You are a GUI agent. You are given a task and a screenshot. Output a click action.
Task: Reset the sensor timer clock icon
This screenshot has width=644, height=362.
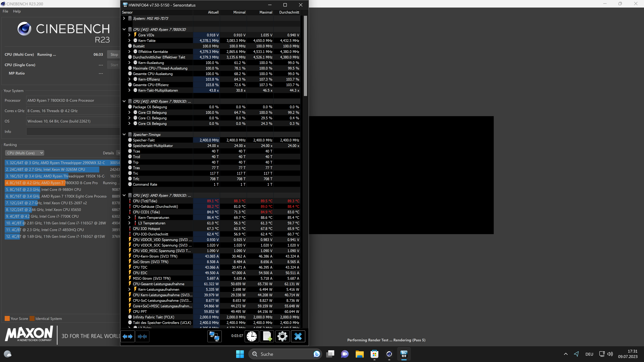pyautogui.click(x=252, y=336)
